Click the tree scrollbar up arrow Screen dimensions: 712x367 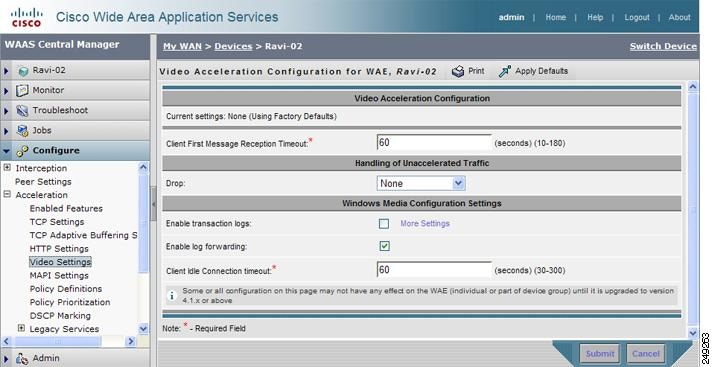coord(143,167)
